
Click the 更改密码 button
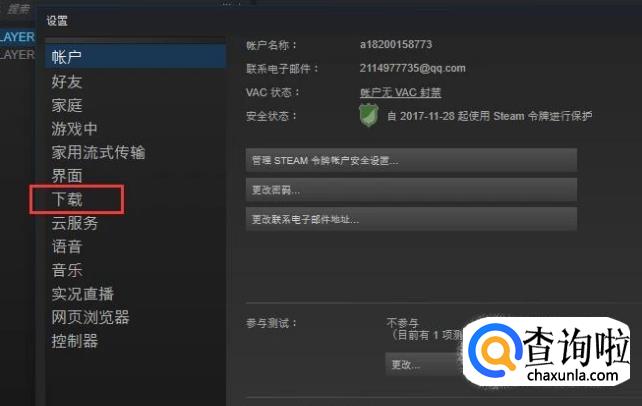411,189
